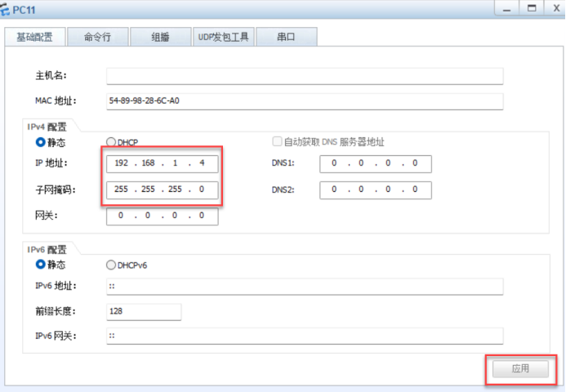
Task: Click the PC11 app icon in title bar
Action: coord(7,8)
